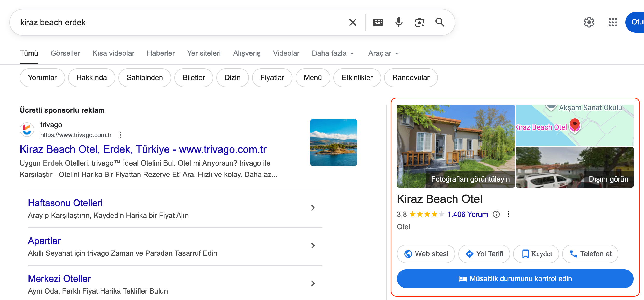Open the Google apps grid
This screenshot has height=300, width=644.
613,22
